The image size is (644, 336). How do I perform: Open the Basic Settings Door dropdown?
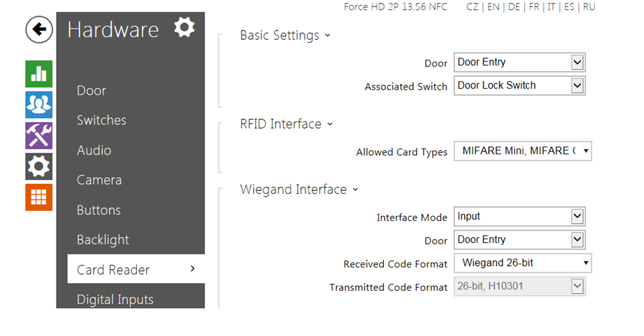(519, 62)
